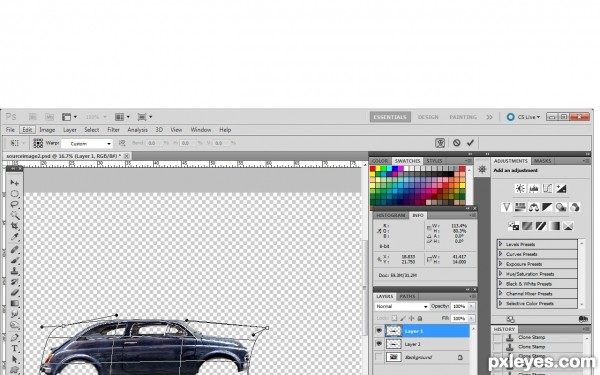Screen dimensions: 600x375
Task: Switch to the Painting workspace
Action: 463,117
